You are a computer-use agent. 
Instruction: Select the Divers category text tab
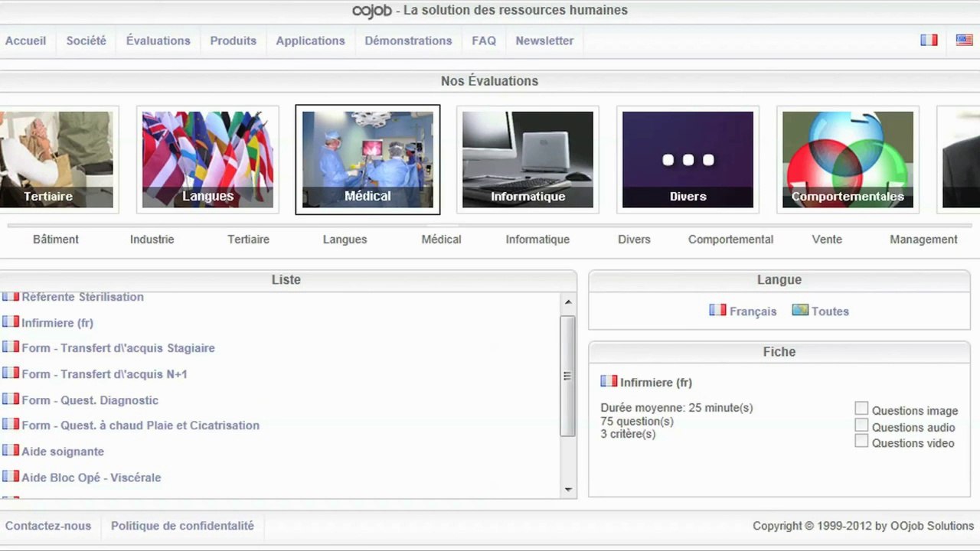(634, 240)
